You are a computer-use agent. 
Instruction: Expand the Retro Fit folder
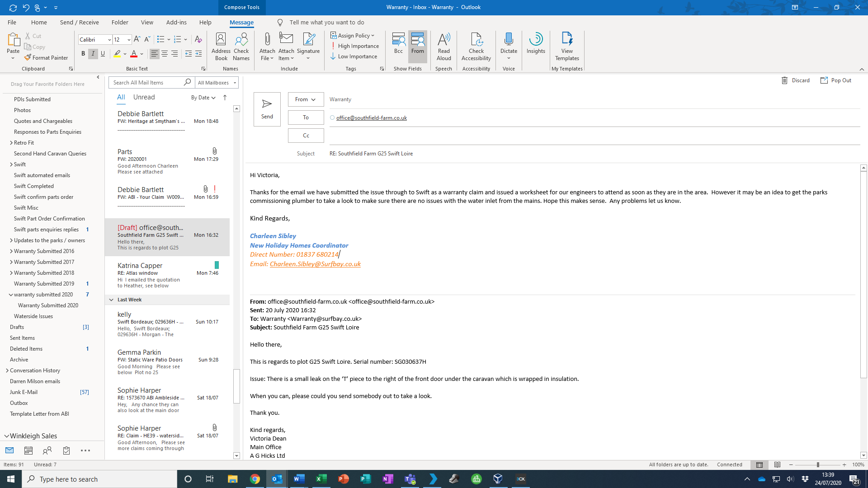11,143
